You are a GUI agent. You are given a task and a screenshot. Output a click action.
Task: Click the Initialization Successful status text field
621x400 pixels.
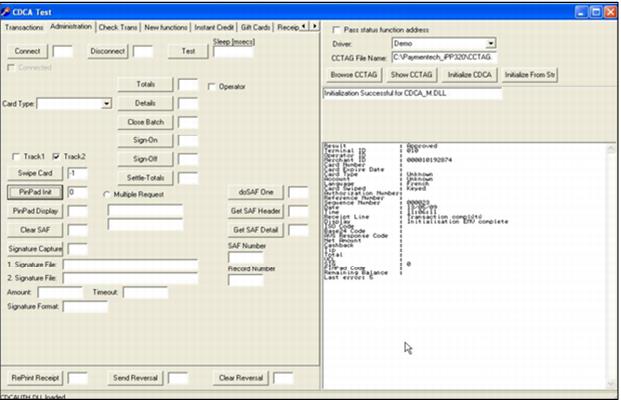413,93
